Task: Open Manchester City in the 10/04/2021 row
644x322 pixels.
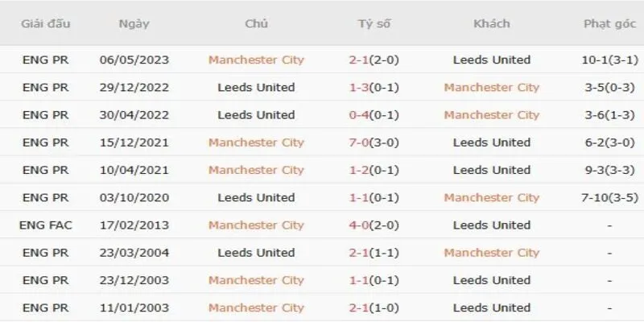Action: (x=256, y=170)
